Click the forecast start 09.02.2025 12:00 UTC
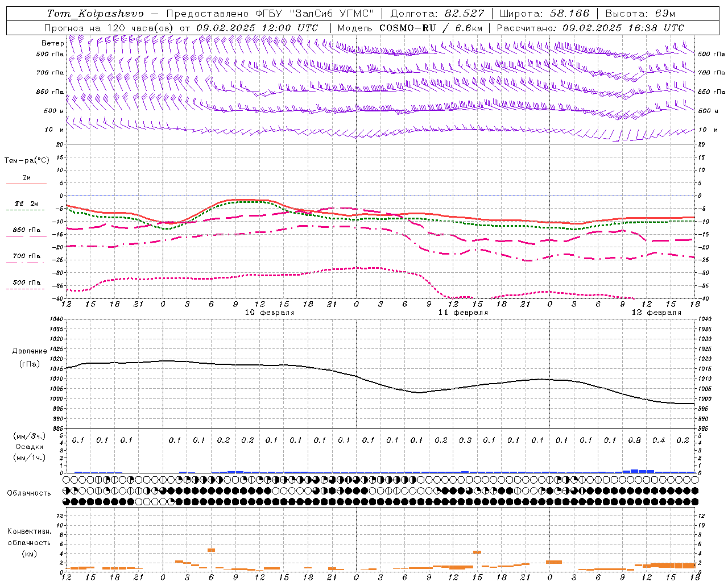Viewport: 728px width, 582px height. click(x=257, y=28)
